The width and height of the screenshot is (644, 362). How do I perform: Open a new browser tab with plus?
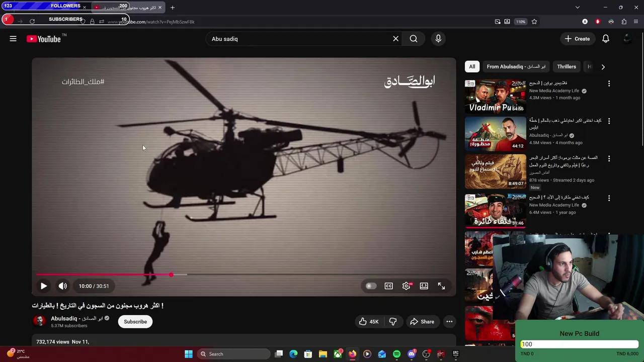[173, 8]
